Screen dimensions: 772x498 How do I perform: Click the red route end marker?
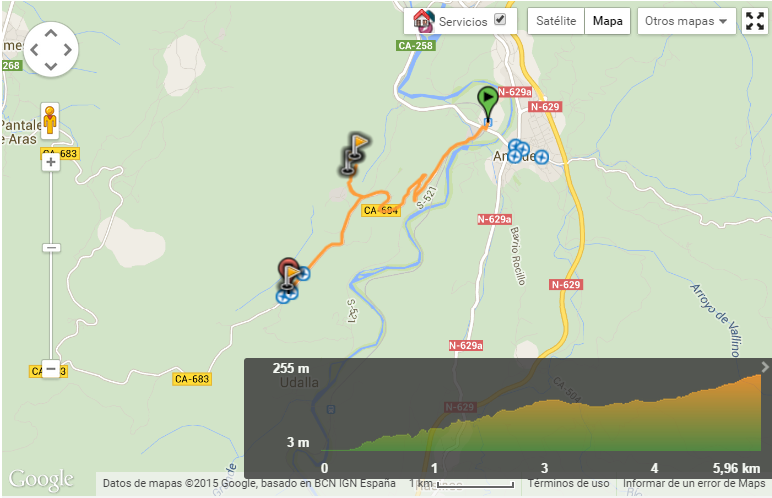pos(287,268)
